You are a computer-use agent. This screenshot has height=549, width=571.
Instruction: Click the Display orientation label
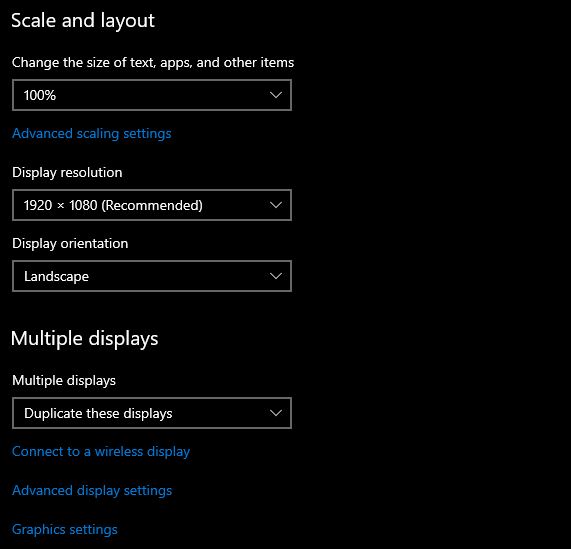click(70, 244)
